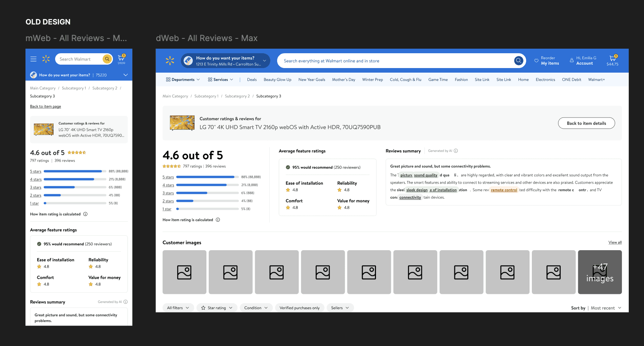The height and width of the screenshot is (346, 644).
Task: Click 'View all' customer images link
Action: tap(615, 242)
